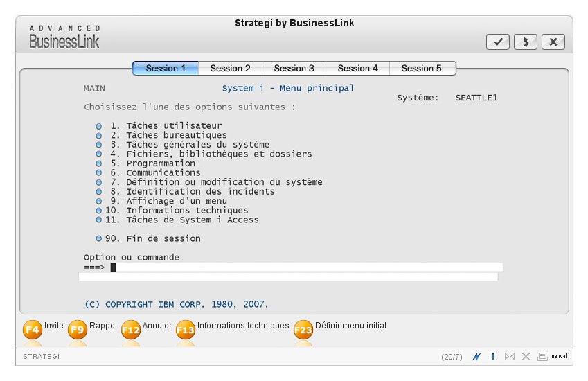Viewport: 588px width, 381px height.
Task: Select option 5 Programmation bullet
Action: (x=98, y=163)
